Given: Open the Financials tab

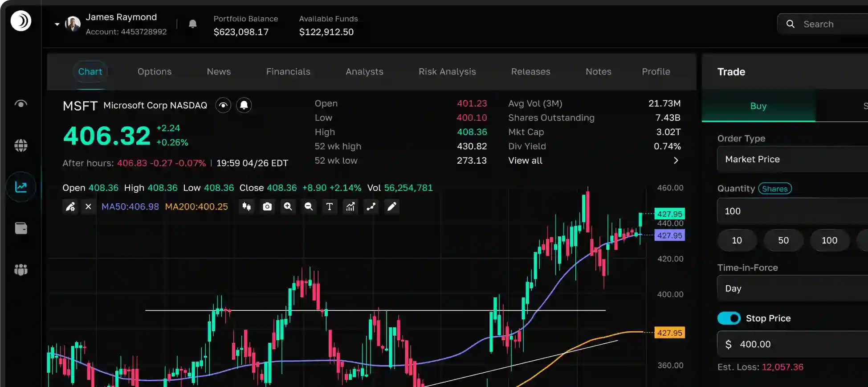Looking at the screenshot, I should [288, 72].
